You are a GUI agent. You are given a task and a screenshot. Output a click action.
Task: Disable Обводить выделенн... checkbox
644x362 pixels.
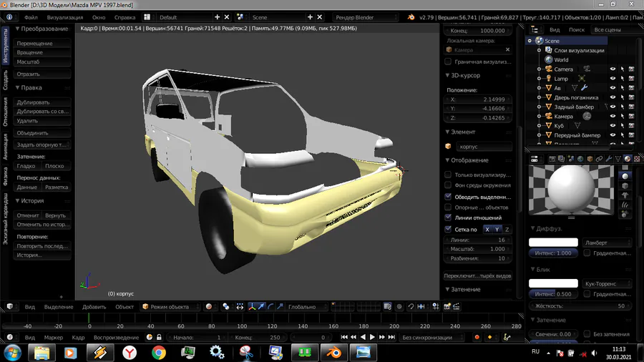[x=448, y=197]
